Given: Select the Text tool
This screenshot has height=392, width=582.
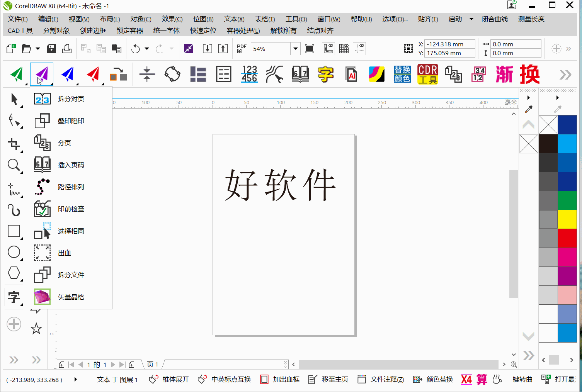Looking at the screenshot, I should pos(14,297).
